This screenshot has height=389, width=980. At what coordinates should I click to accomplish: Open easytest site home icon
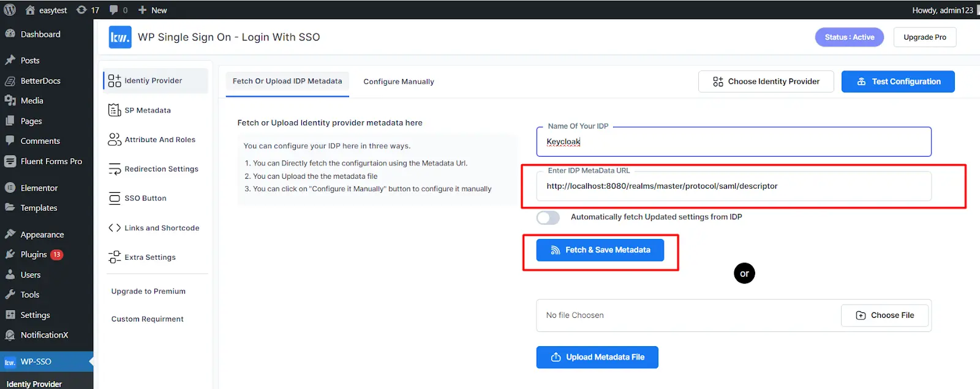30,10
